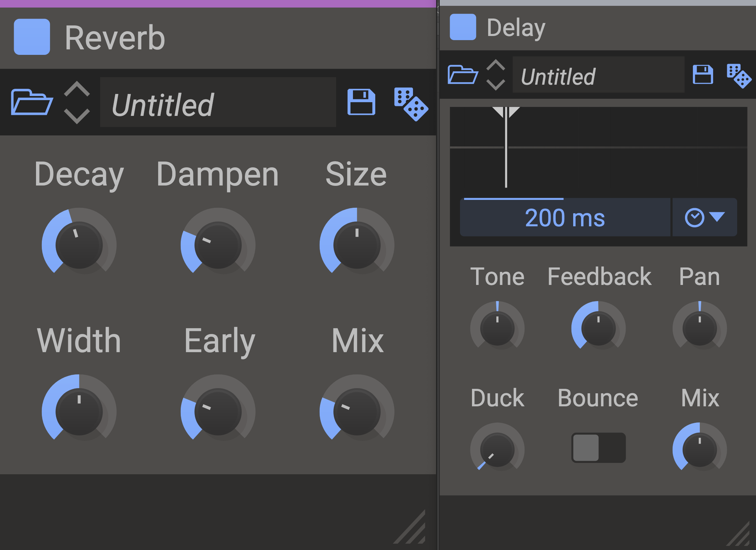Click the 200 ms delay time field

565,218
